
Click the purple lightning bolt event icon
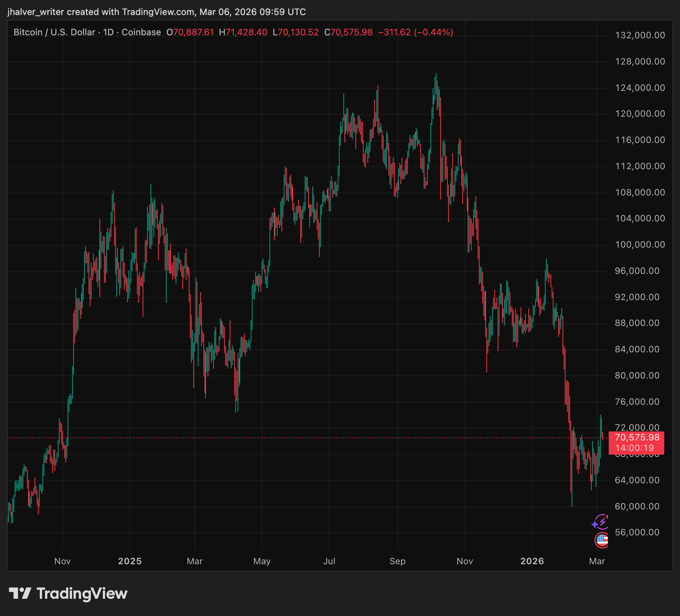coord(601,522)
